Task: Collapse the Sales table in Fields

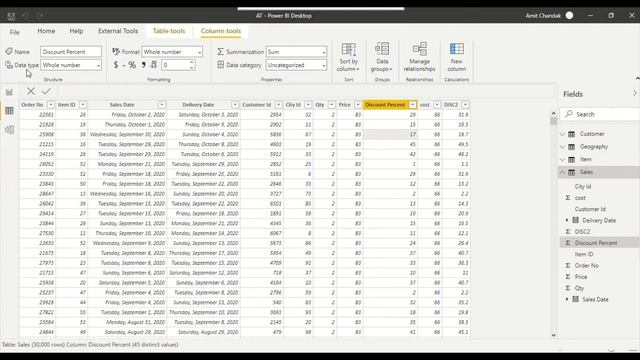Action: click(x=562, y=172)
